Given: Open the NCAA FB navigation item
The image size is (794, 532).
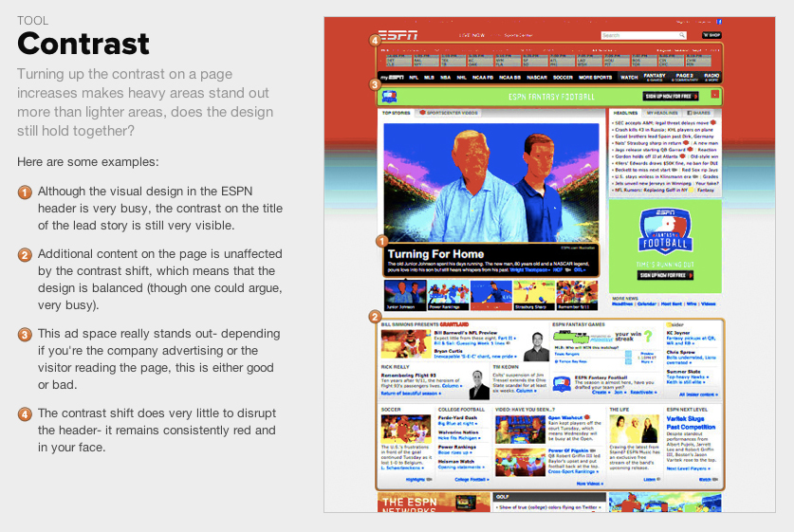Looking at the screenshot, I should (x=483, y=78).
